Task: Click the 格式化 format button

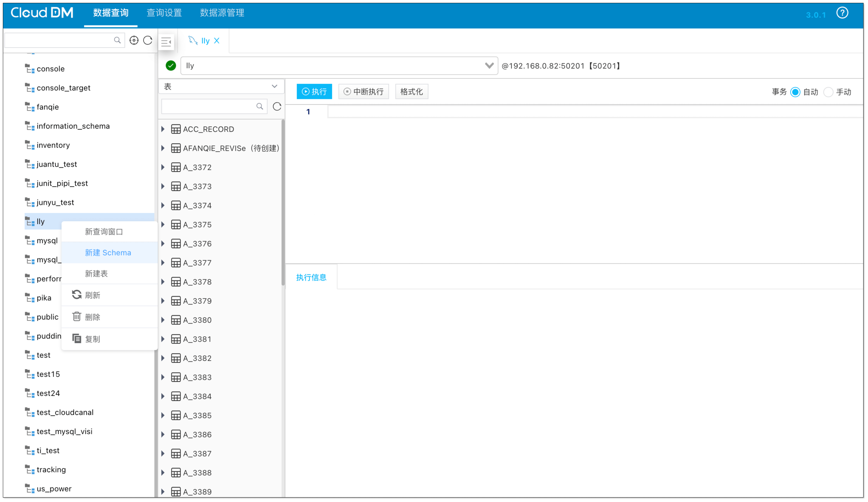Action: pos(411,91)
